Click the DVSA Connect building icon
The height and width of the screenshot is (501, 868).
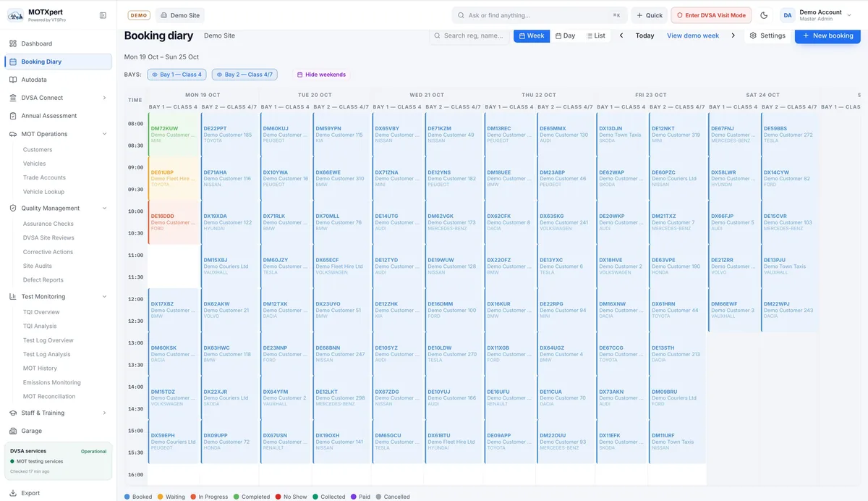tap(13, 98)
